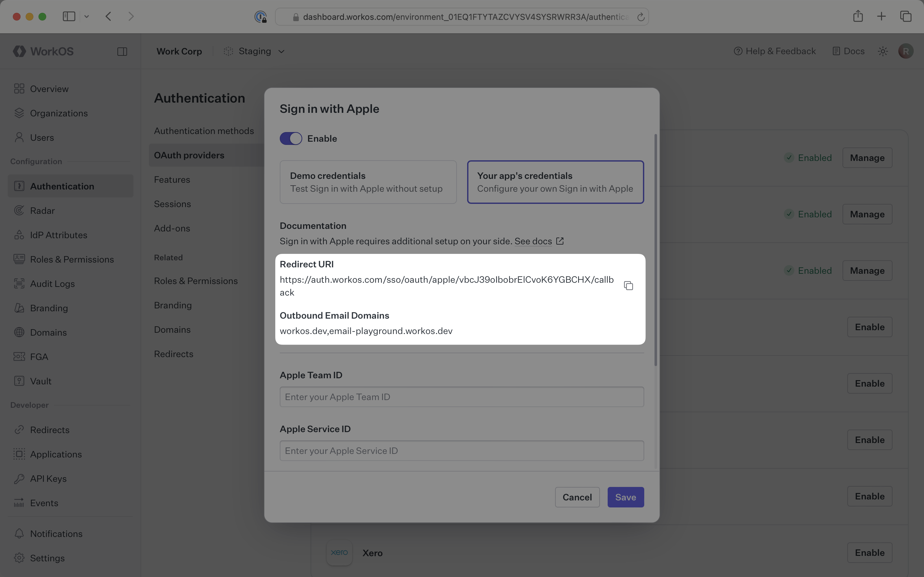The height and width of the screenshot is (577, 924).
Task: Open the See docs link
Action: tap(533, 241)
